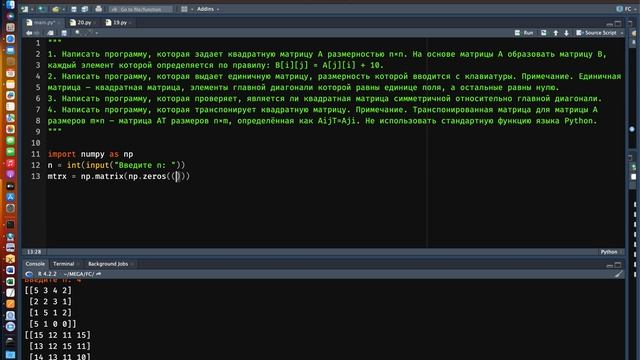Open the Excel app in dock

10,282
